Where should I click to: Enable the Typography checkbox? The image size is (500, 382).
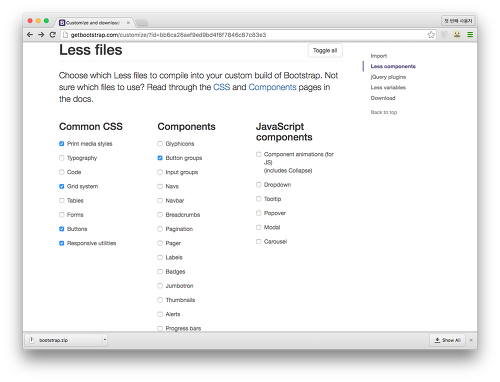[x=62, y=158]
